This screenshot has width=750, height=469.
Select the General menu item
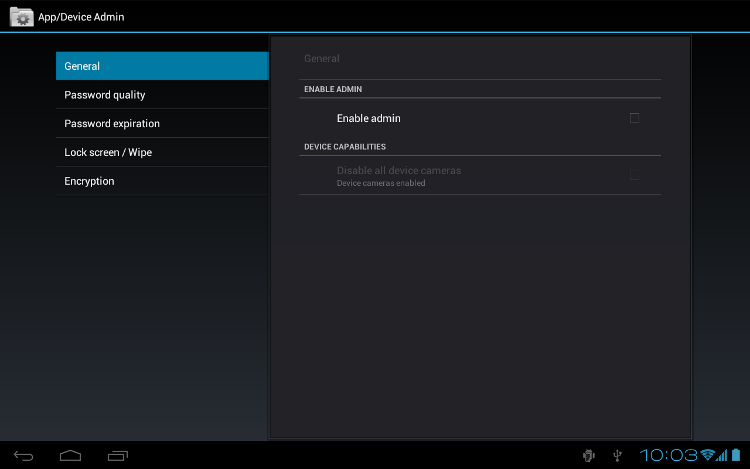[162, 66]
